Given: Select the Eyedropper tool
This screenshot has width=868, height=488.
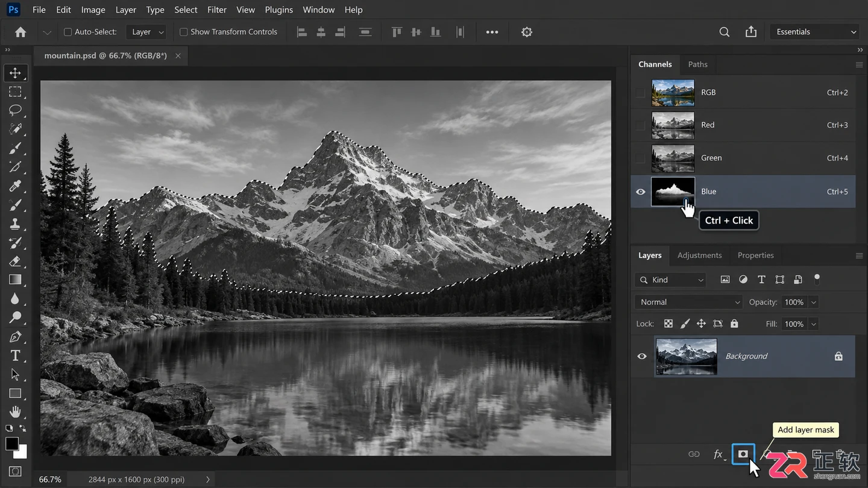Looking at the screenshot, I should [x=15, y=186].
